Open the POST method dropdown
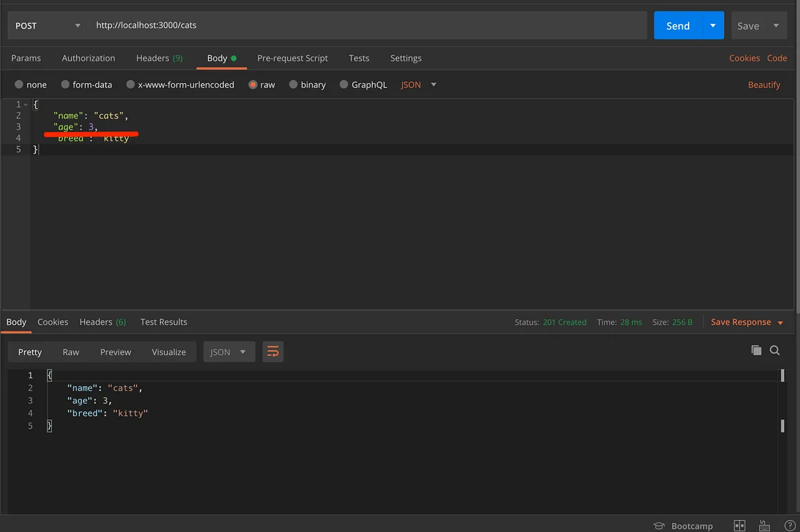 point(47,25)
